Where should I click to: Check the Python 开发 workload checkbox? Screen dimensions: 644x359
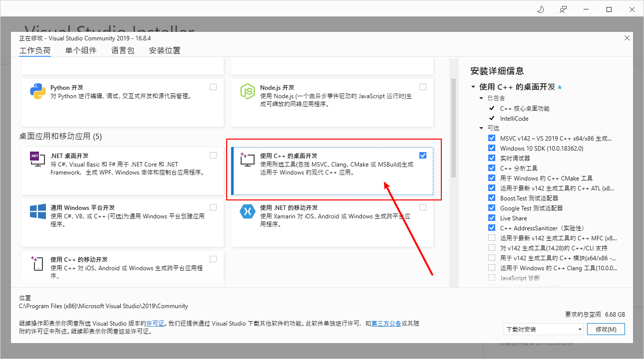[x=213, y=87]
